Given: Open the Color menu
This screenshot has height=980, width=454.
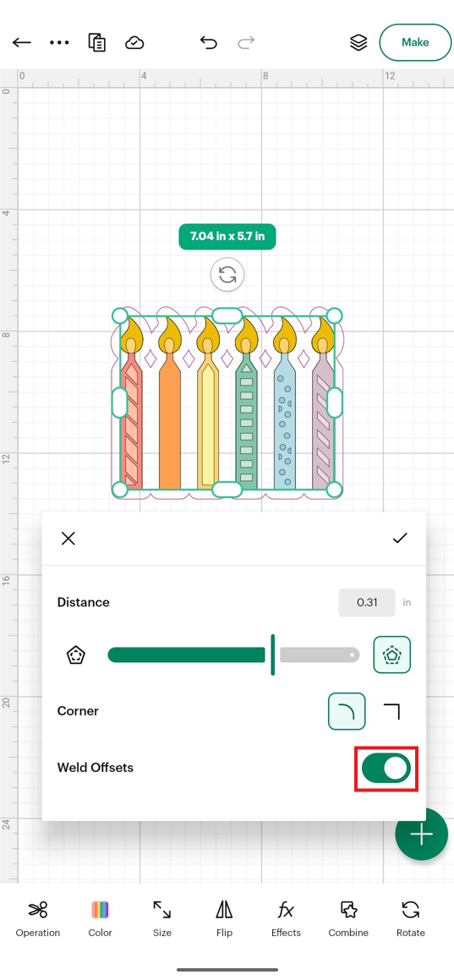Looking at the screenshot, I should [x=100, y=919].
